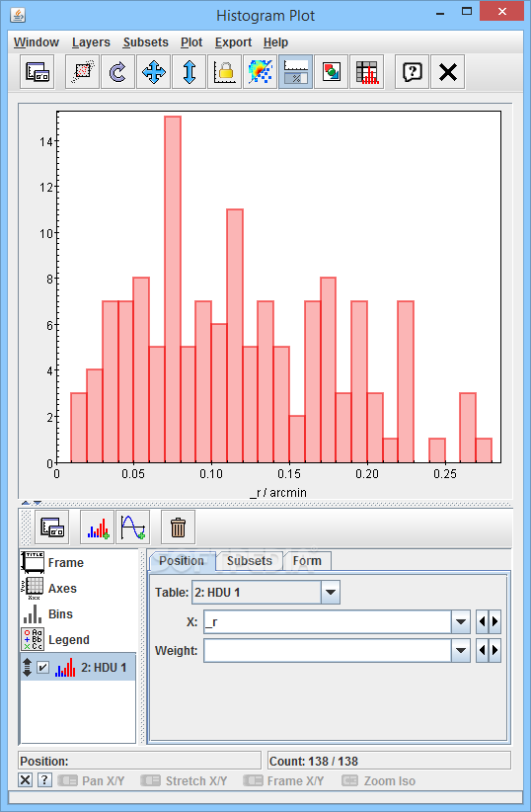Screen dimensions: 531x812
Task: Switch to the Position tab
Action: (x=182, y=561)
